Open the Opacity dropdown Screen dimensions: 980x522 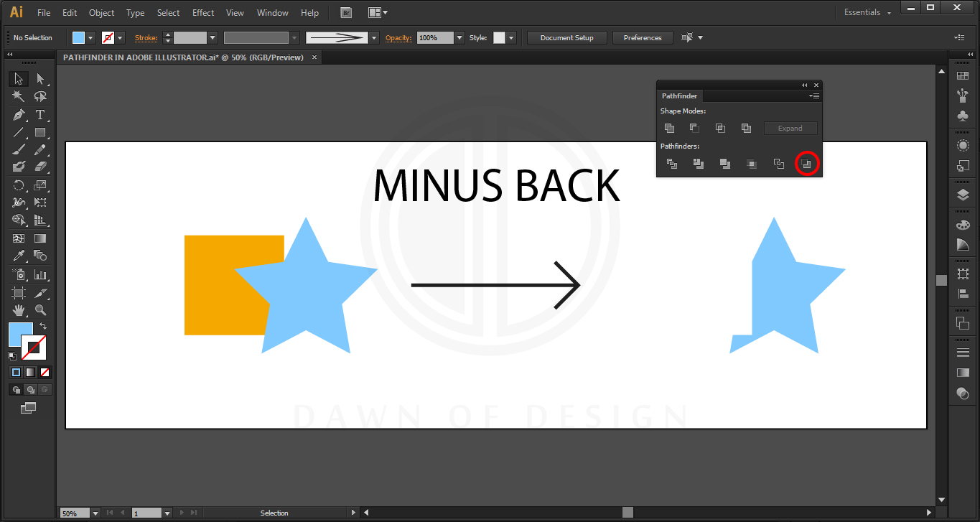(459, 37)
